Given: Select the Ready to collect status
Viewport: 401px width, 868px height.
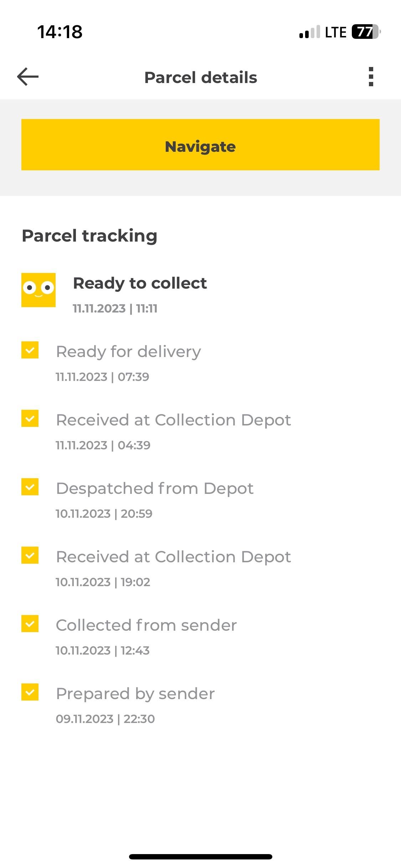Looking at the screenshot, I should click(x=140, y=284).
